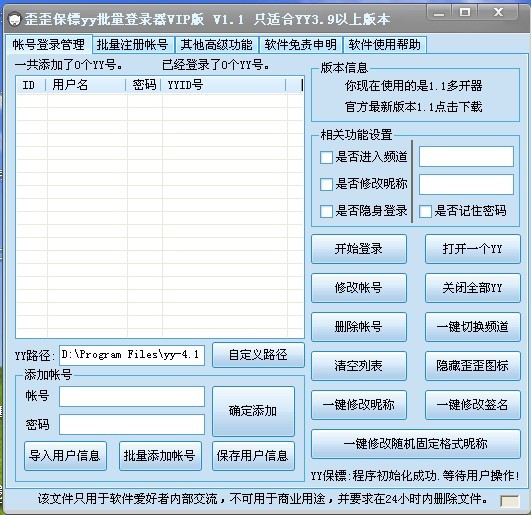Tick the 是否记住密码 checkbox
The height and width of the screenshot is (515, 531).
(425, 211)
